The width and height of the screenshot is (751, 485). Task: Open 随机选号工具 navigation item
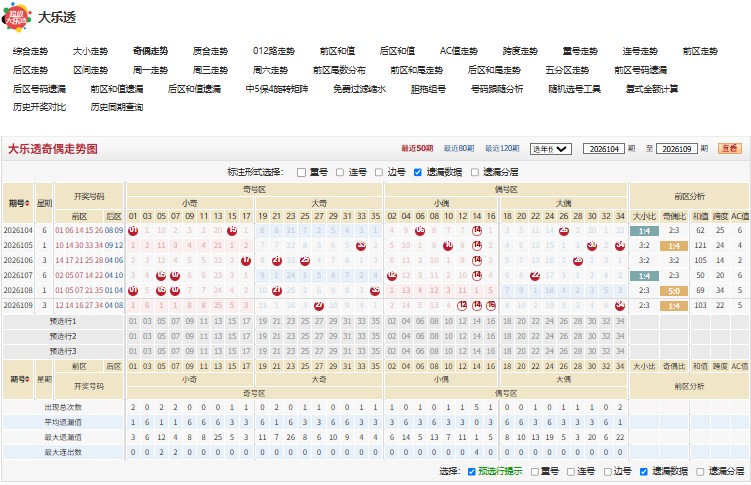tap(575, 89)
